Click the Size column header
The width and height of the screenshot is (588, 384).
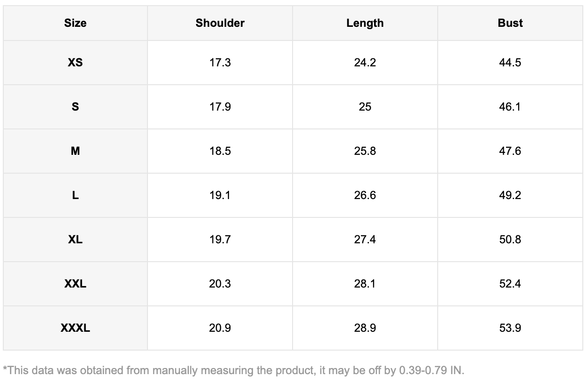pos(75,23)
